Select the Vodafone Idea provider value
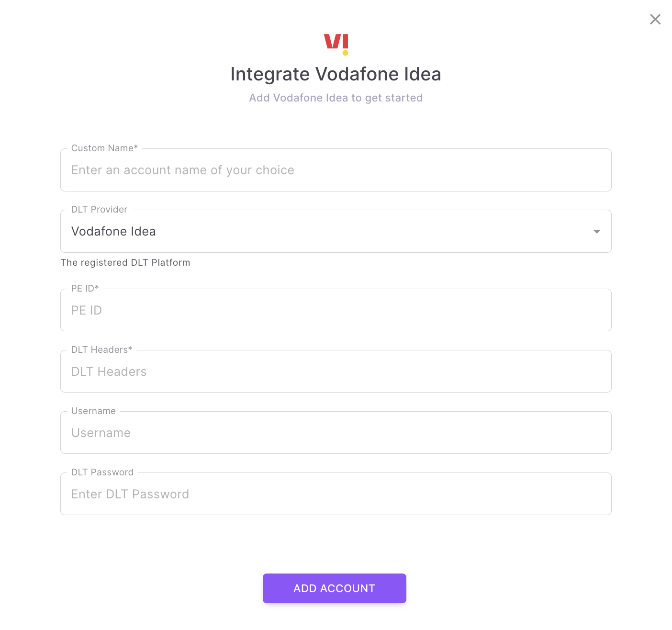The image size is (672, 630). [113, 232]
